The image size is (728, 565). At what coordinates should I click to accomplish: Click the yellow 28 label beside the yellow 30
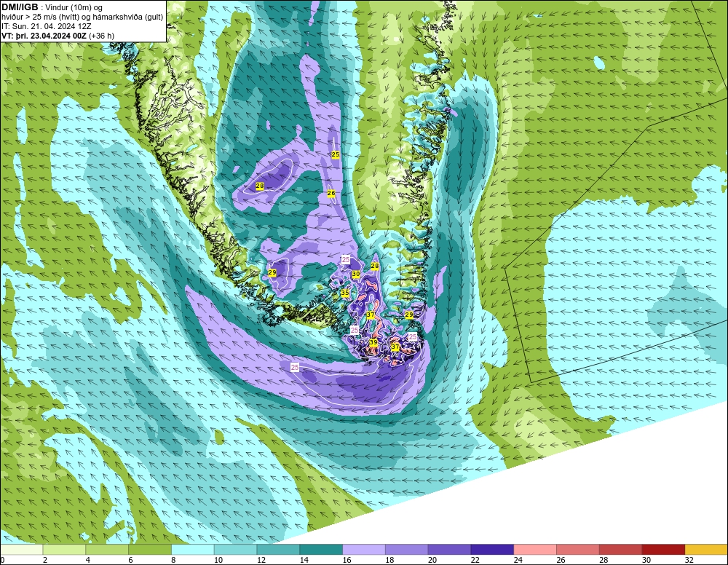[x=375, y=266]
